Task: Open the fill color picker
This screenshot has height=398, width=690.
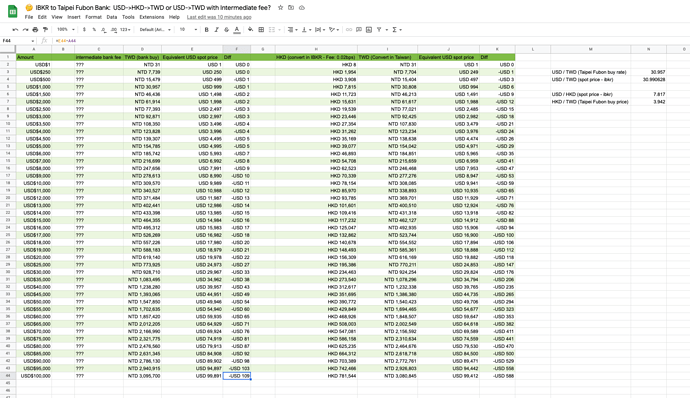Action: click(x=250, y=29)
